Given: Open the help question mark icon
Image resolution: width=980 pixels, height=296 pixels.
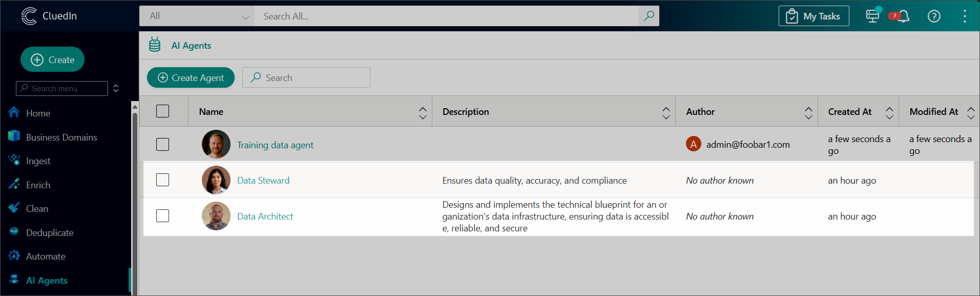Looking at the screenshot, I should pos(934,16).
